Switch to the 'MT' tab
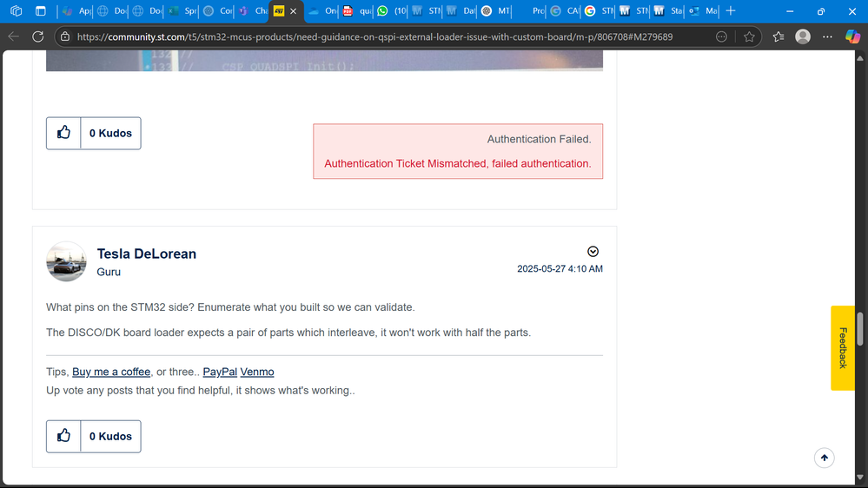 495,11
